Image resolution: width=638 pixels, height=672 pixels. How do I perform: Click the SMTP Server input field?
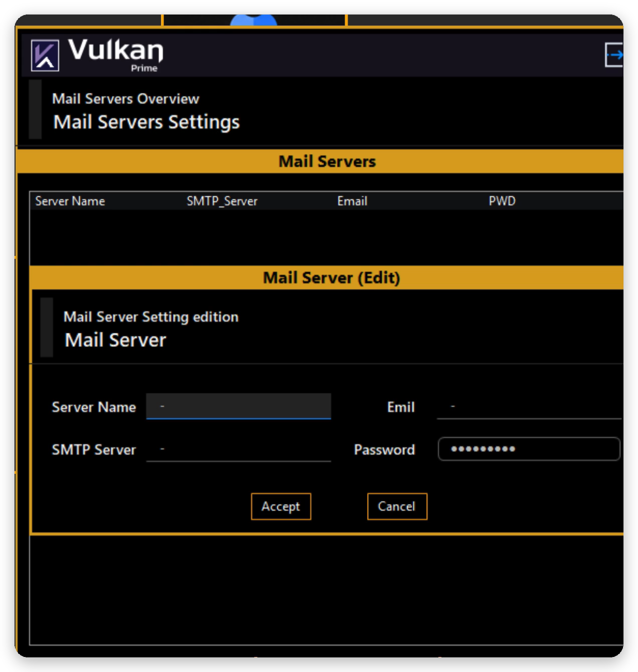coord(238,449)
